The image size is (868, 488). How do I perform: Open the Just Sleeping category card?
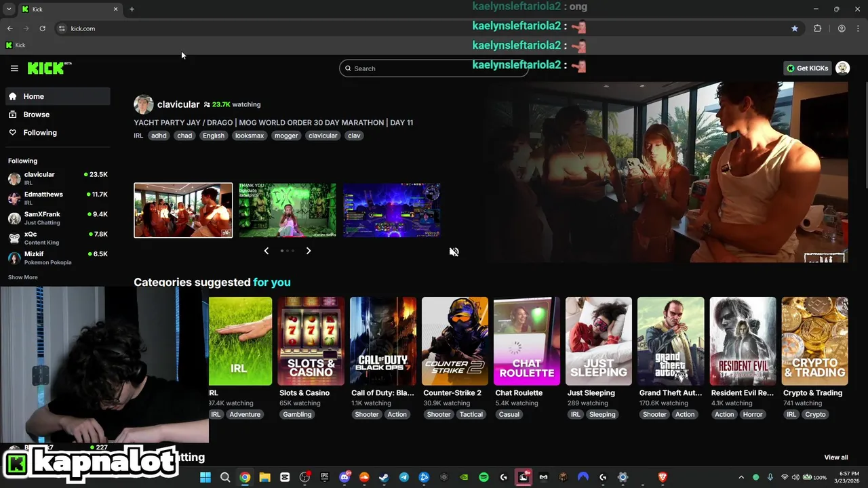[x=598, y=341]
